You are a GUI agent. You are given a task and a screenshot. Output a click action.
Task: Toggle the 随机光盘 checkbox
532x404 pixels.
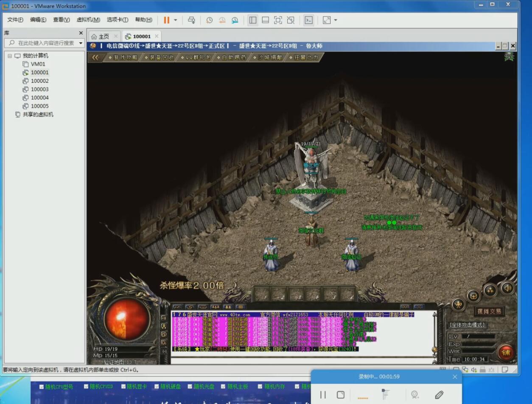190,387
